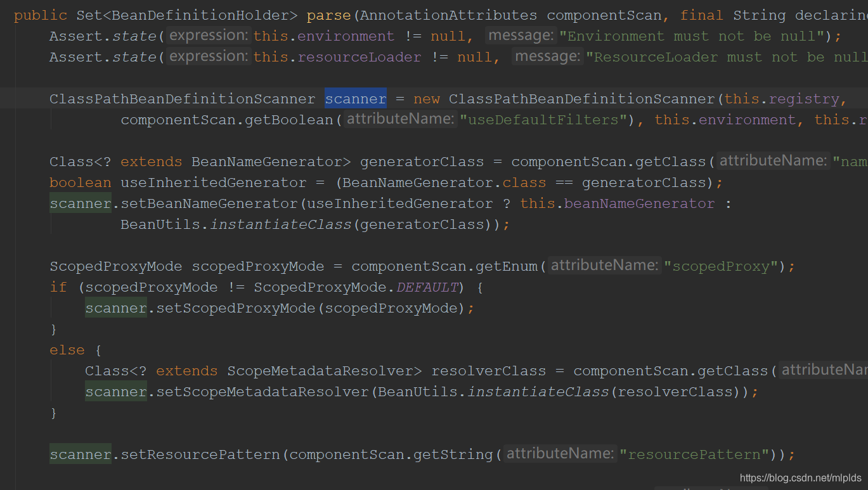
Task: Click the highlighted scanner variable declaration
Action: (356, 99)
